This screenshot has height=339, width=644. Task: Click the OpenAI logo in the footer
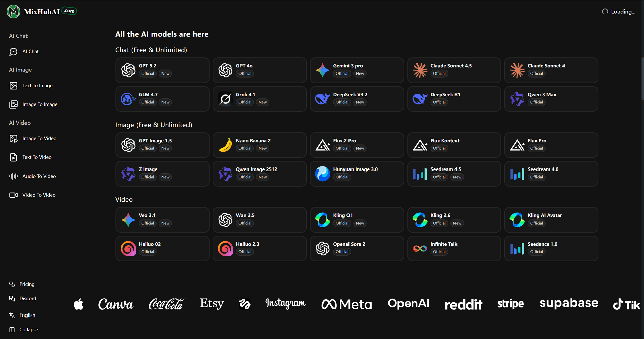pos(408,304)
